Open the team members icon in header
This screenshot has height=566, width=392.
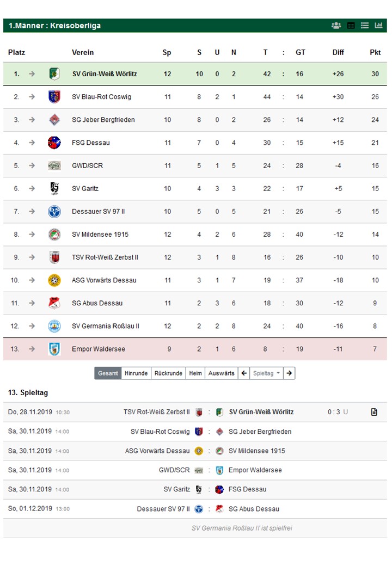click(336, 26)
